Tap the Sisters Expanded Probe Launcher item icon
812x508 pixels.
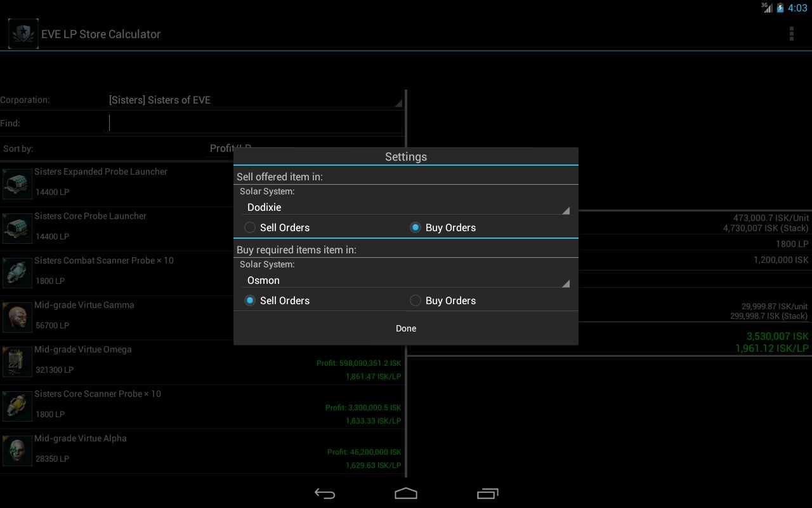click(x=17, y=184)
